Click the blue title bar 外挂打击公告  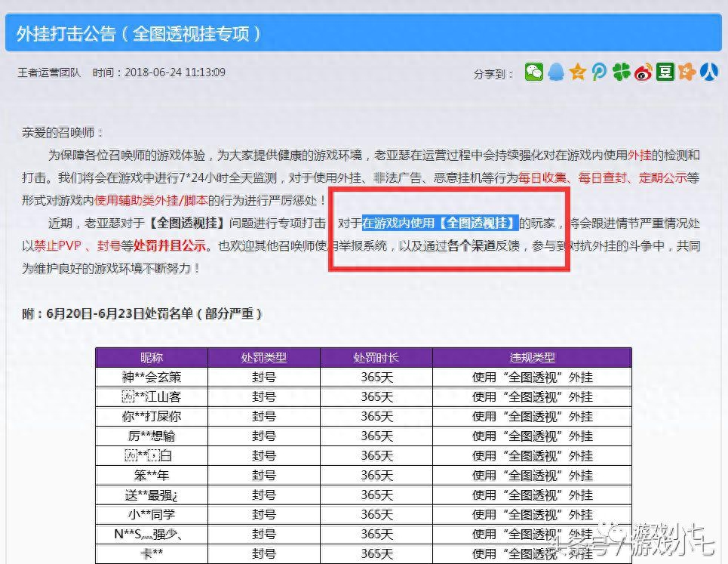364,33
